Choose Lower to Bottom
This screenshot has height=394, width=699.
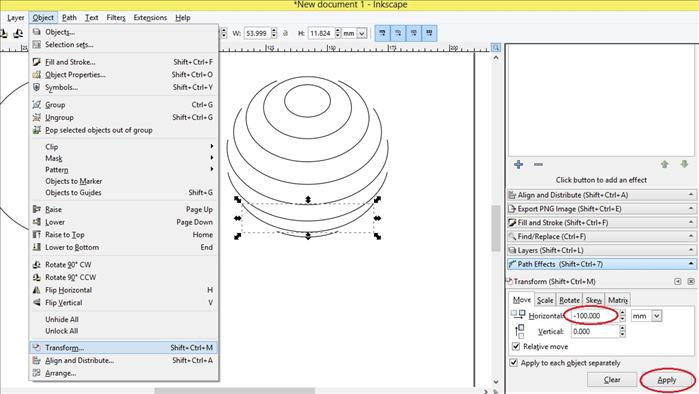coord(124,247)
